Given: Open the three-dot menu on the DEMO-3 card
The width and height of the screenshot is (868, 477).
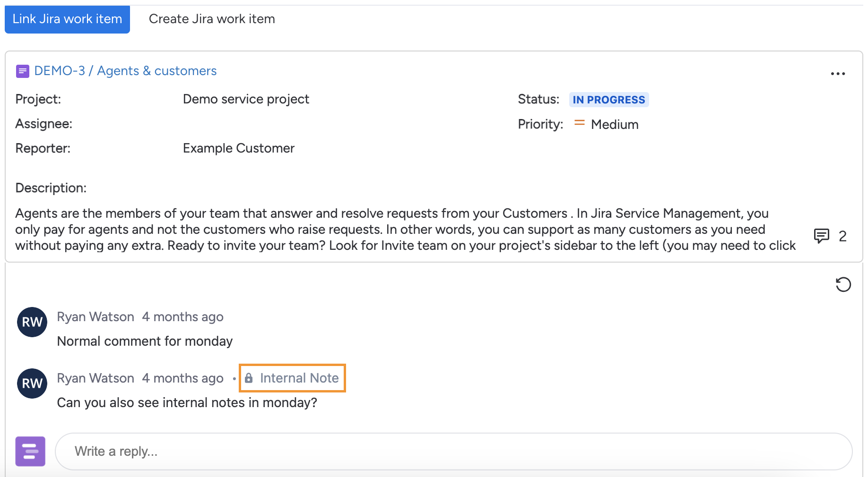Looking at the screenshot, I should point(838,74).
